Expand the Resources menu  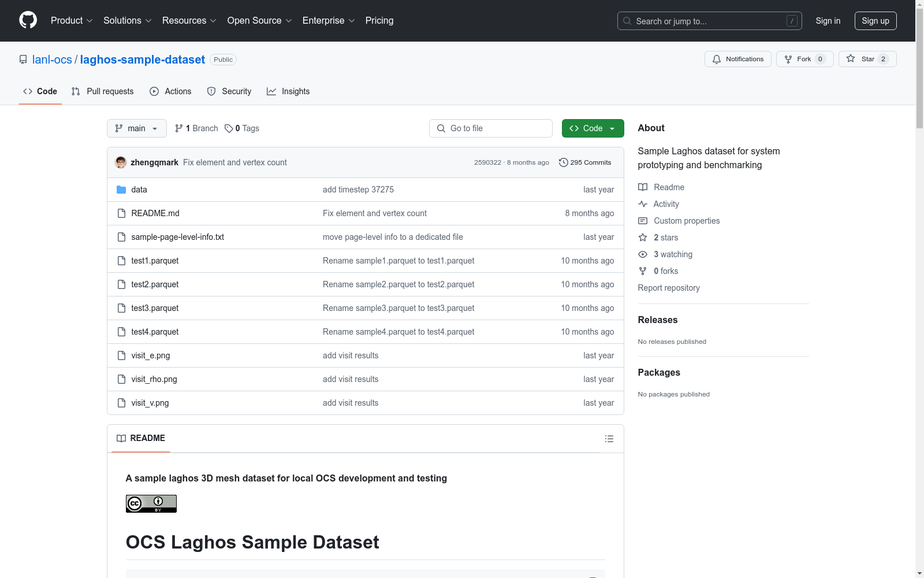pos(189,21)
